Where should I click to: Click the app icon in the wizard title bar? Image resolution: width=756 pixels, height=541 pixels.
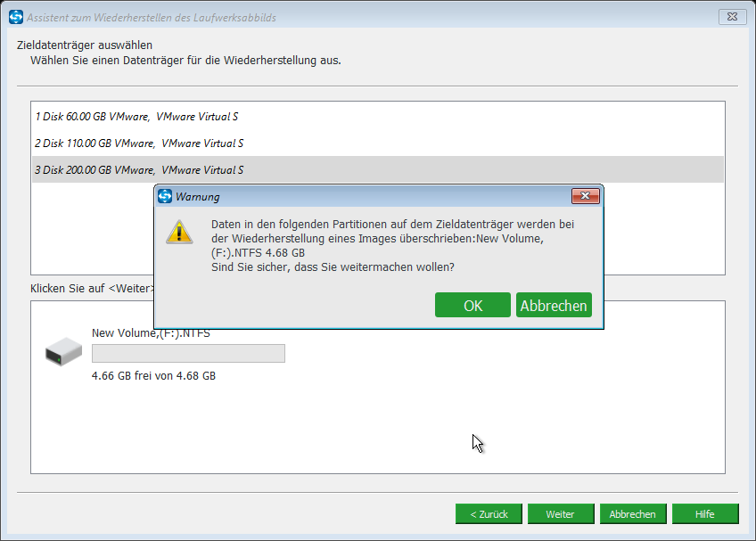tap(14, 18)
